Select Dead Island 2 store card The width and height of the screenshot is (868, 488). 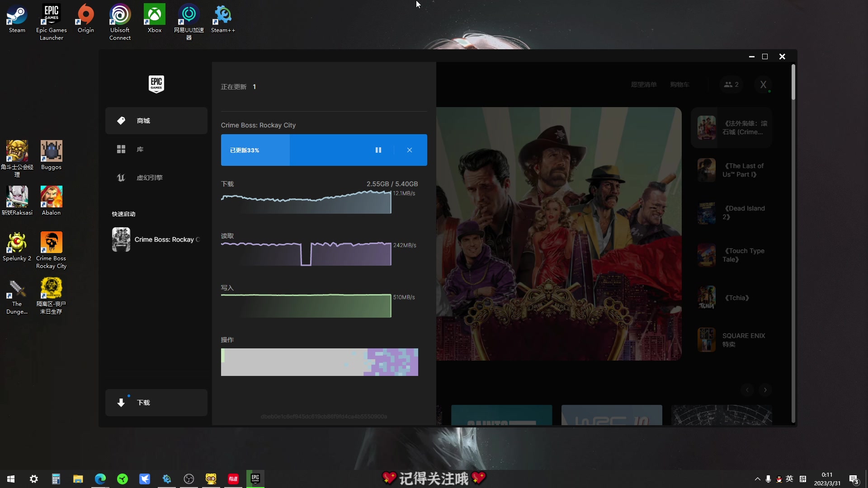(731, 213)
